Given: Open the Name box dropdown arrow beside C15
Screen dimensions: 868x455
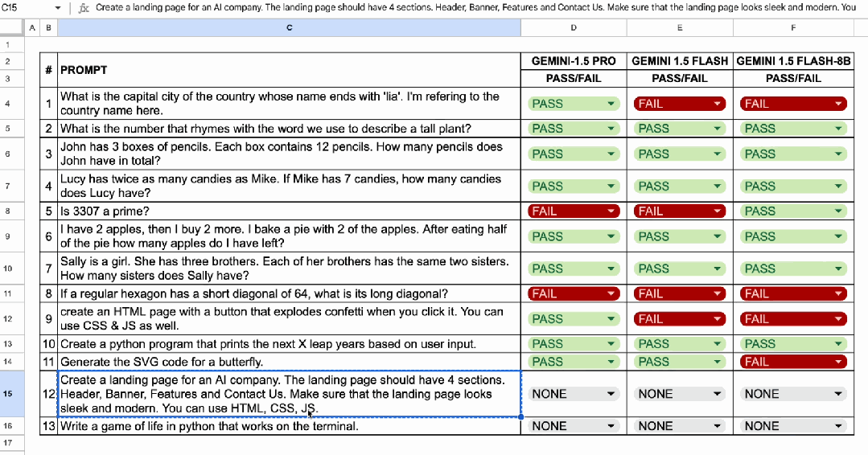Looking at the screenshot, I should coord(58,8).
